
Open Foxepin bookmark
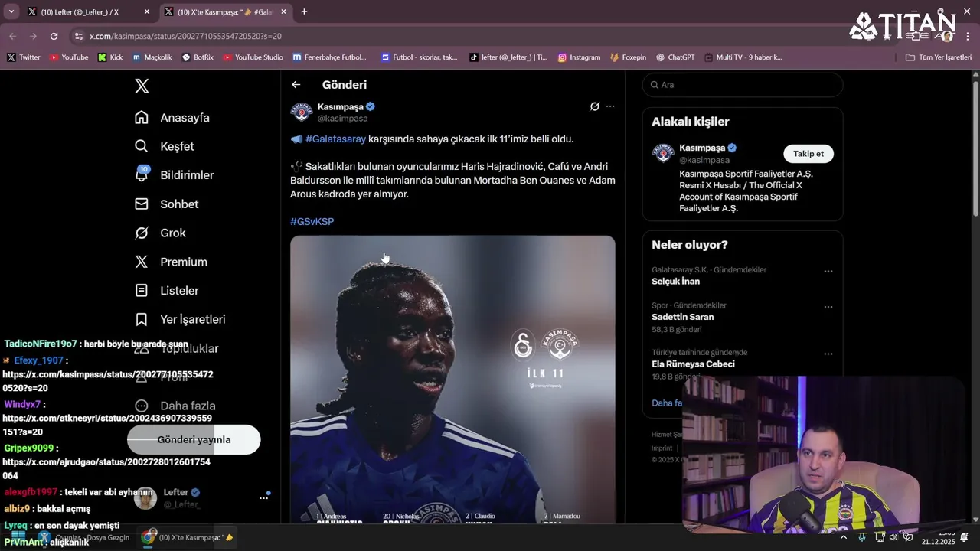(628, 57)
